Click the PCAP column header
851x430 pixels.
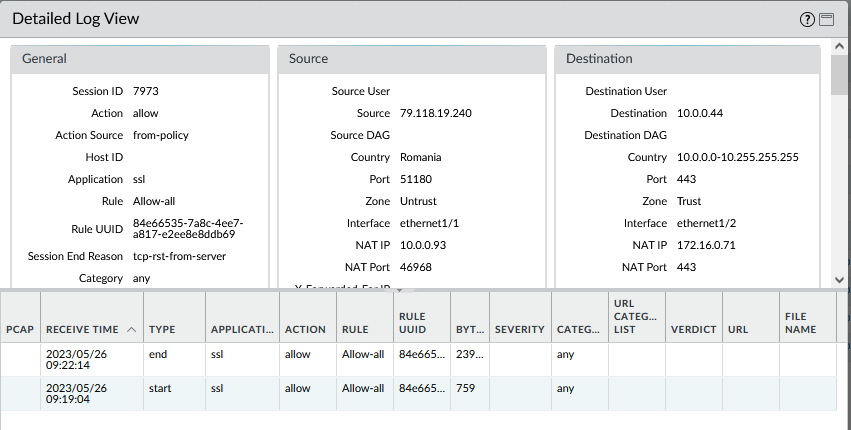(20, 329)
